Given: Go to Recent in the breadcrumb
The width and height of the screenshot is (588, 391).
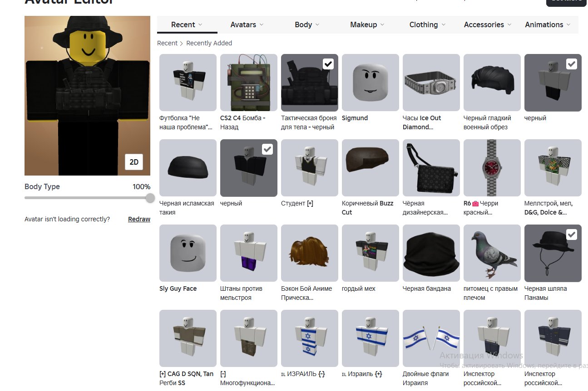Looking at the screenshot, I should click(x=167, y=43).
